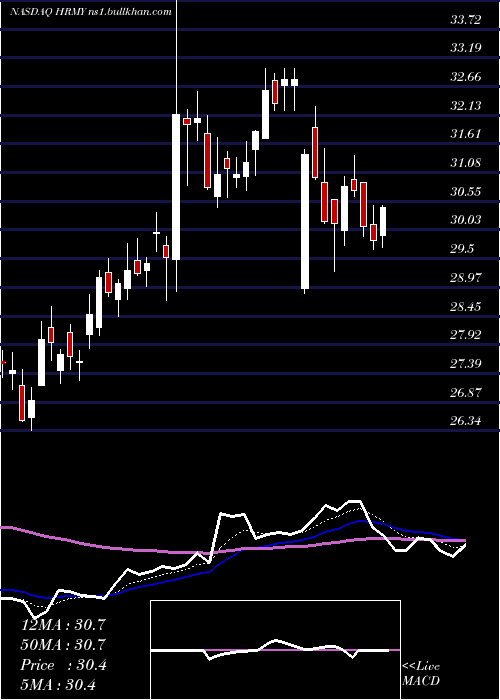Click the 12MA : 30.7 readout

point(63,625)
